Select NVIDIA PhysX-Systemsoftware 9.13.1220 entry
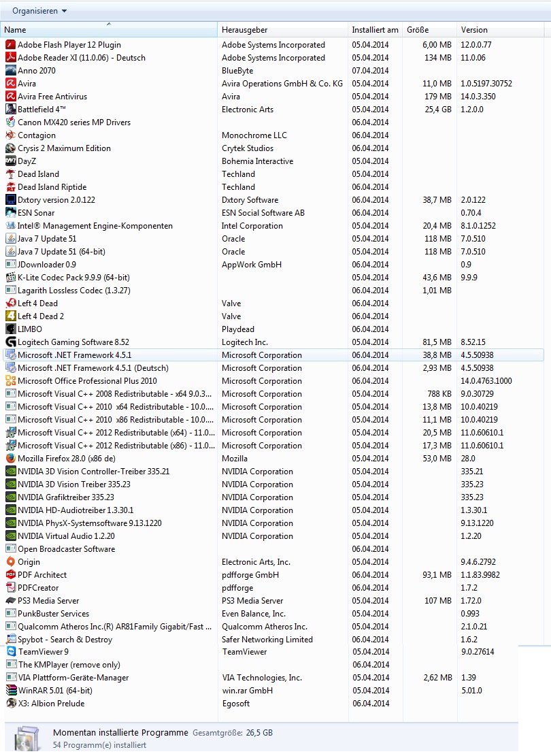551x756 pixels. (x=274, y=523)
